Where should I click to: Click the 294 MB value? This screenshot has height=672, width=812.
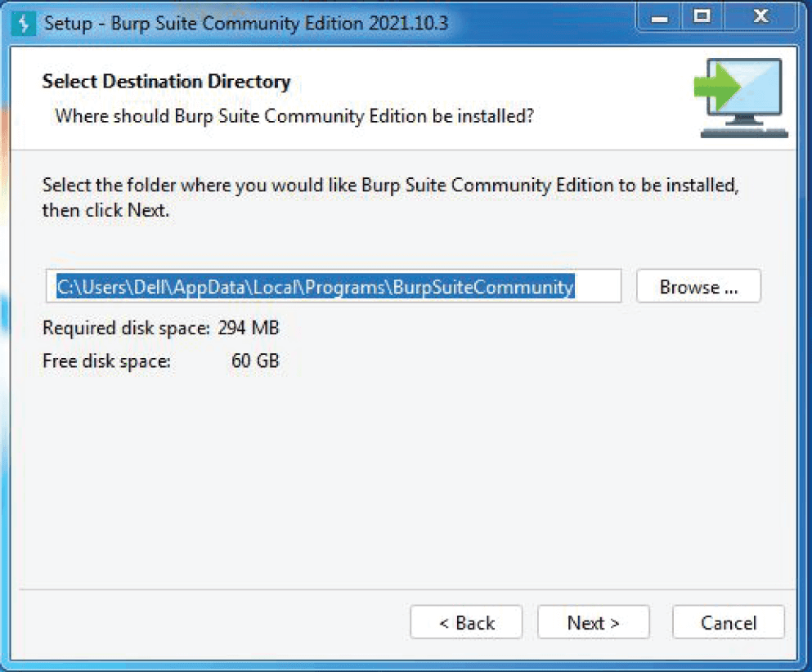coord(249,329)
